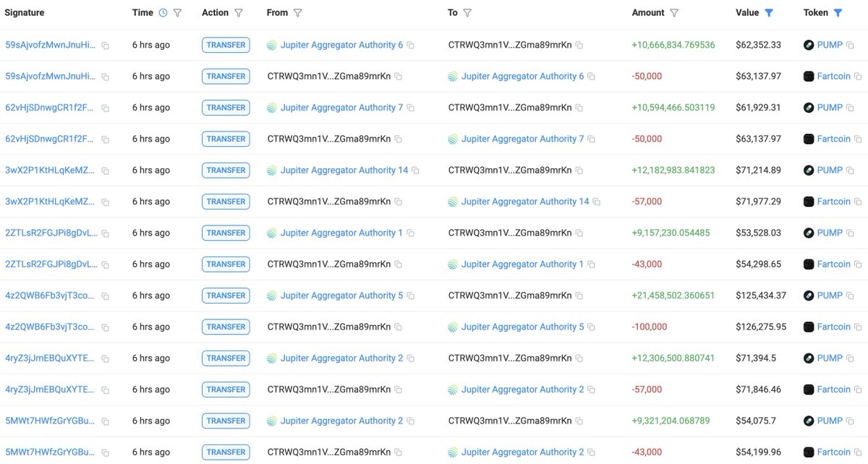This screenshot has height=464, width=868.
Task: Click amount -100,000
Action: 650,327
